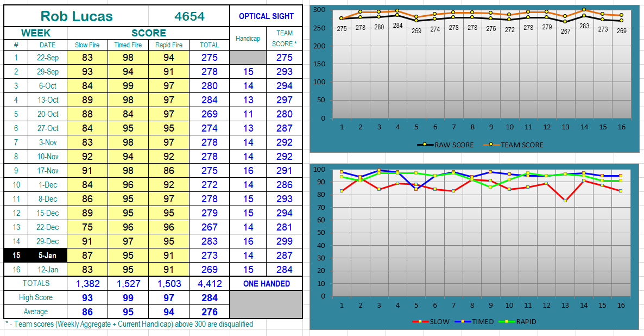Click the highlighted 5-Jan date cell
644x336 pixels.
(48, 256)
